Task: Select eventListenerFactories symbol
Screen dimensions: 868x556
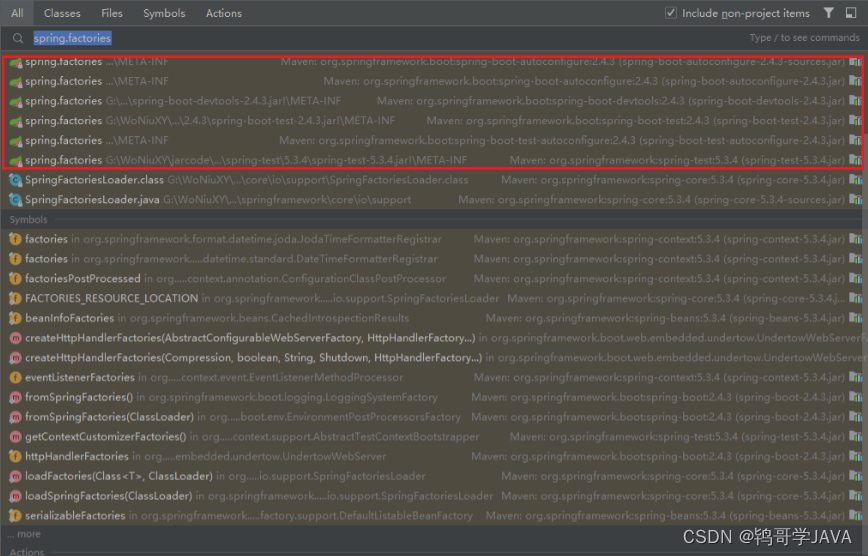Action: coord(434,378)
